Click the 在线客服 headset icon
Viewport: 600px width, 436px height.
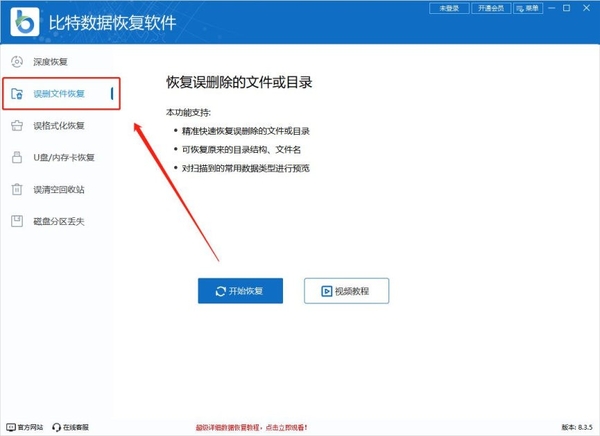coord(56,427)
